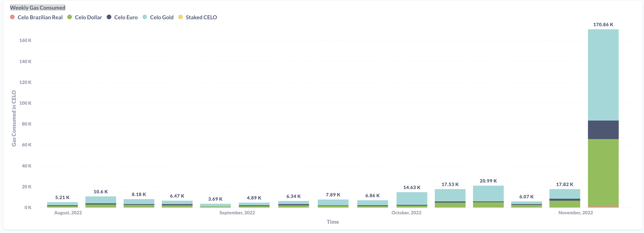Screen dimensions: 644x233
Task: Select the bar labeled 17.82 K
Action: (565, 198)
